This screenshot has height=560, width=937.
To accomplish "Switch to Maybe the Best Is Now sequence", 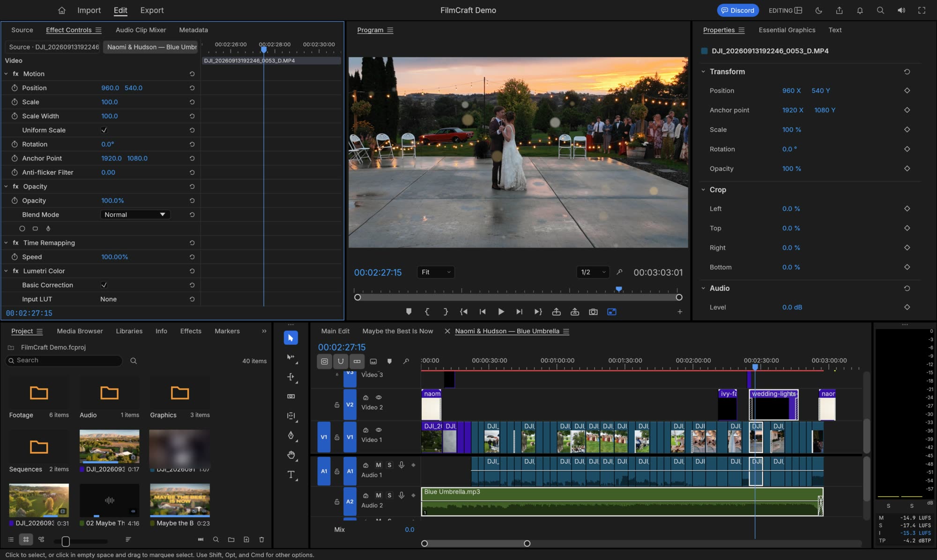I will click(397, 331).
